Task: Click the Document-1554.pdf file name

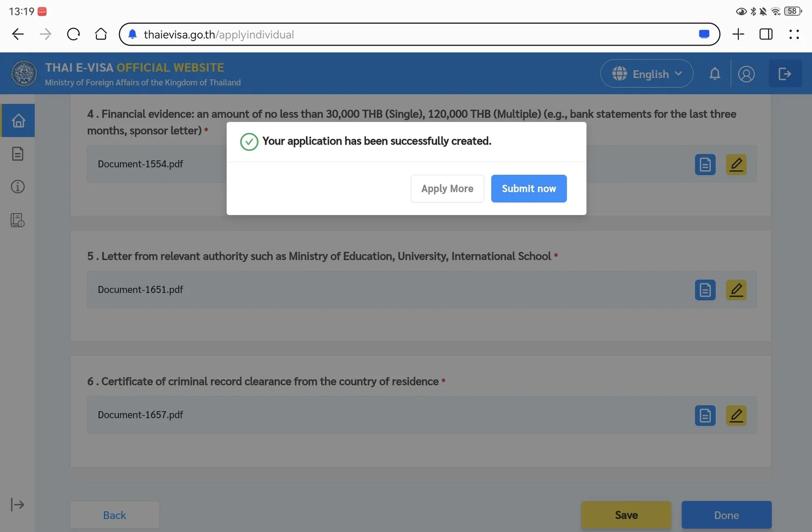Action: click(141, 164)
